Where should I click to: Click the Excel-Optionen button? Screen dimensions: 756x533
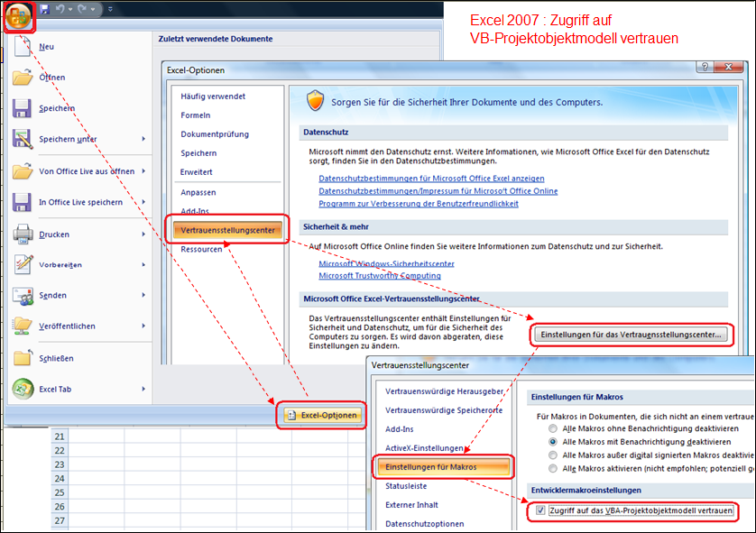click(322, 415)
